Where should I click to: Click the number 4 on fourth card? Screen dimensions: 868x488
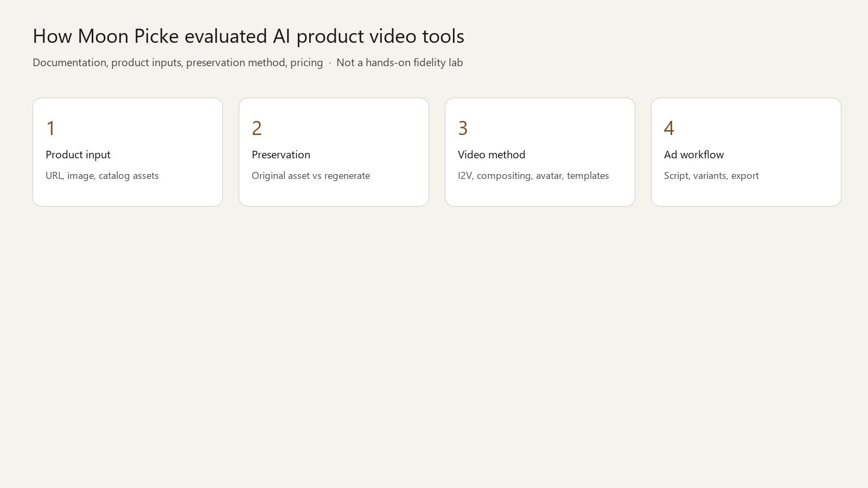coord(669,129)
